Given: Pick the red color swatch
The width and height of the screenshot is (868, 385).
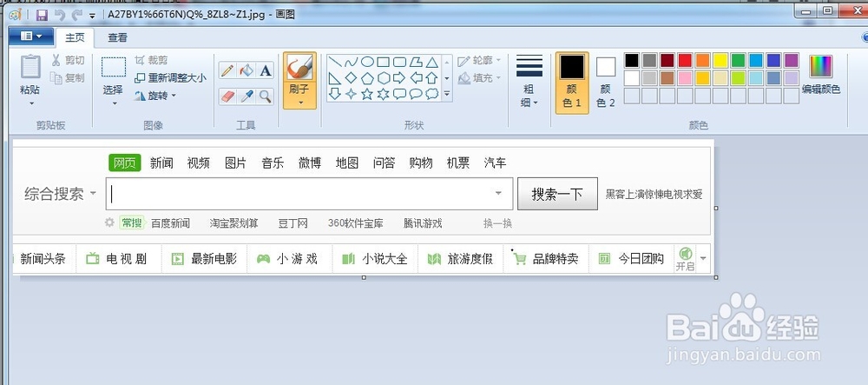Looking at the screenshot, I should 685,60.
